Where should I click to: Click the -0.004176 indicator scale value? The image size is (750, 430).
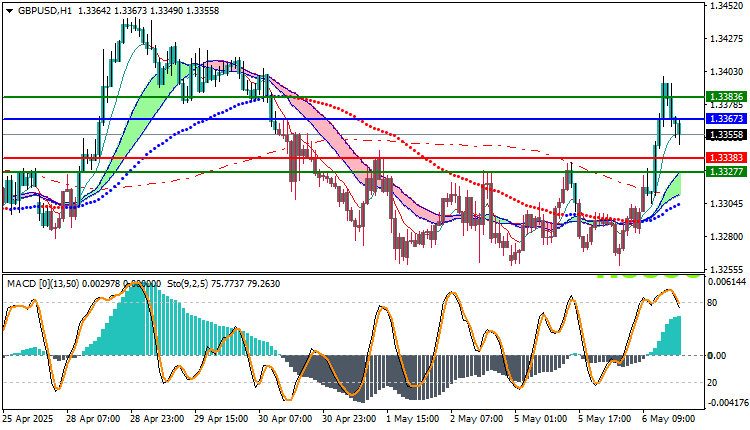[x=726, y=403]
